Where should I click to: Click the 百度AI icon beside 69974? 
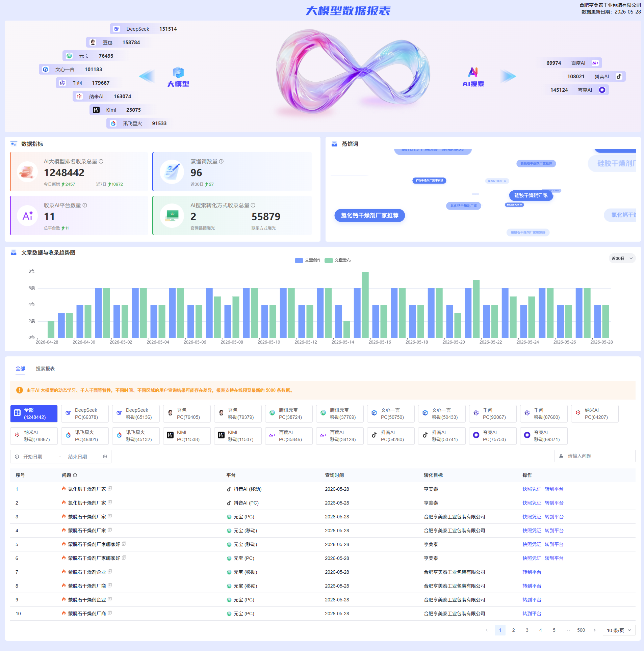(595, 63)
